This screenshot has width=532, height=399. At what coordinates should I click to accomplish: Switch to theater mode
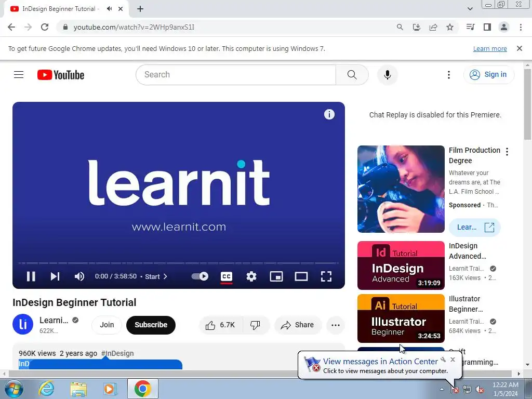click(301, 276)
